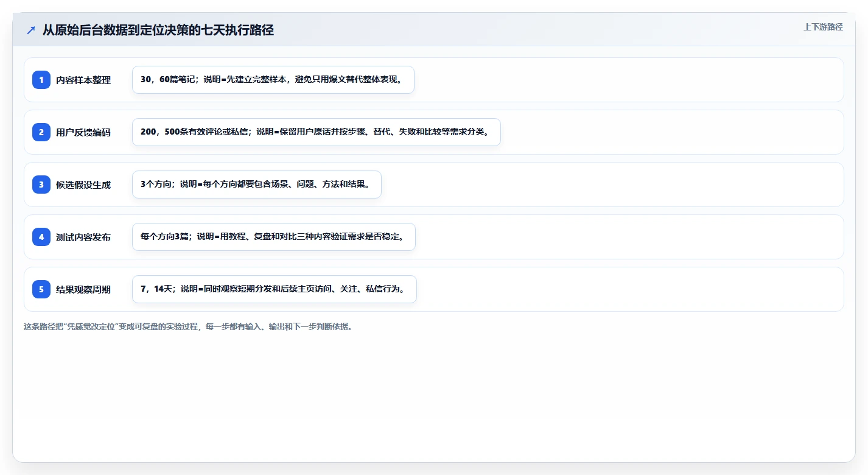
Task: Click the arrow icon beside the title
Action: point(31,30)
